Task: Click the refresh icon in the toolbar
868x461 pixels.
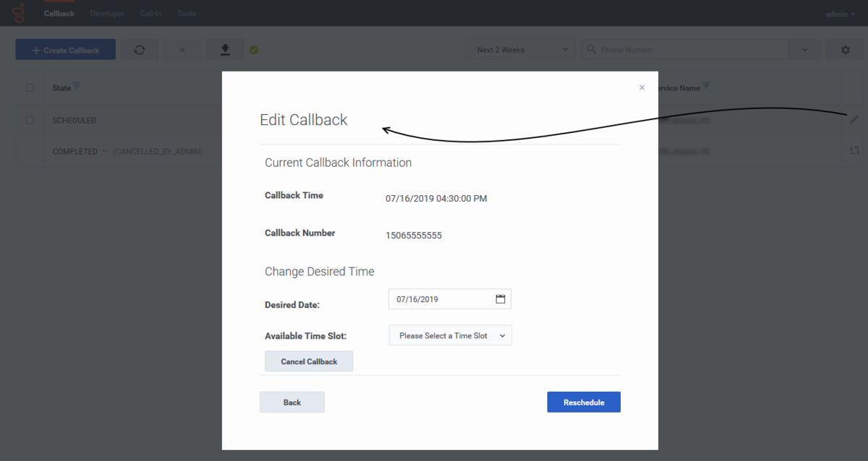Action: [x=140, y=50]
